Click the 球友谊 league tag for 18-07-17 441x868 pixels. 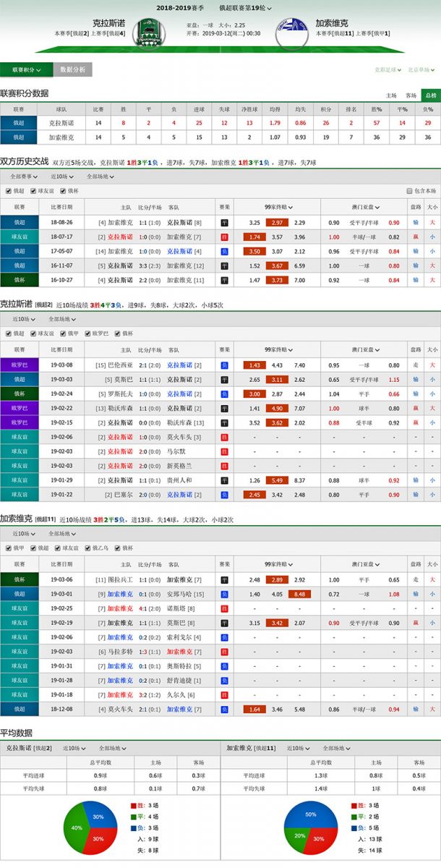coord(19,237)
